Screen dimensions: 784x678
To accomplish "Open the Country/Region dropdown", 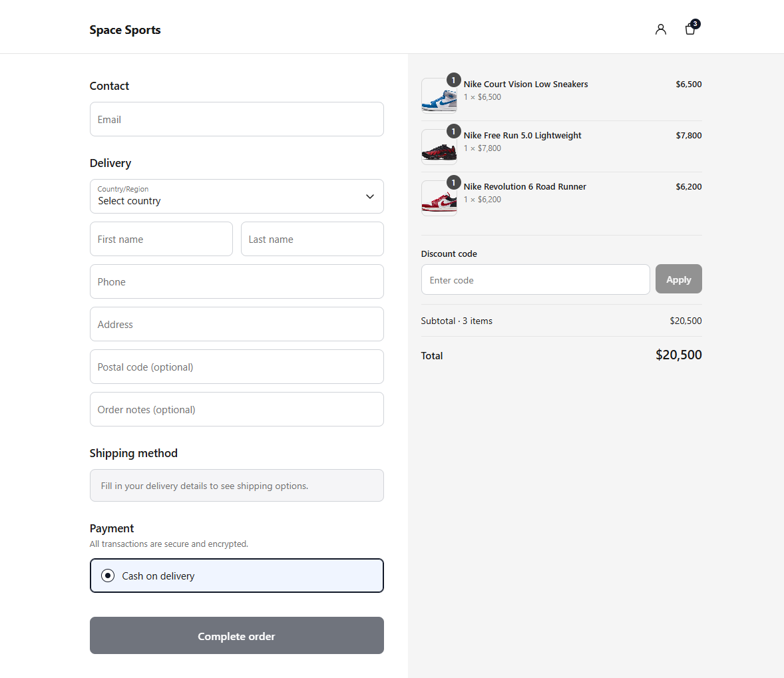I will pyautogui.click(x=236, y=196).
